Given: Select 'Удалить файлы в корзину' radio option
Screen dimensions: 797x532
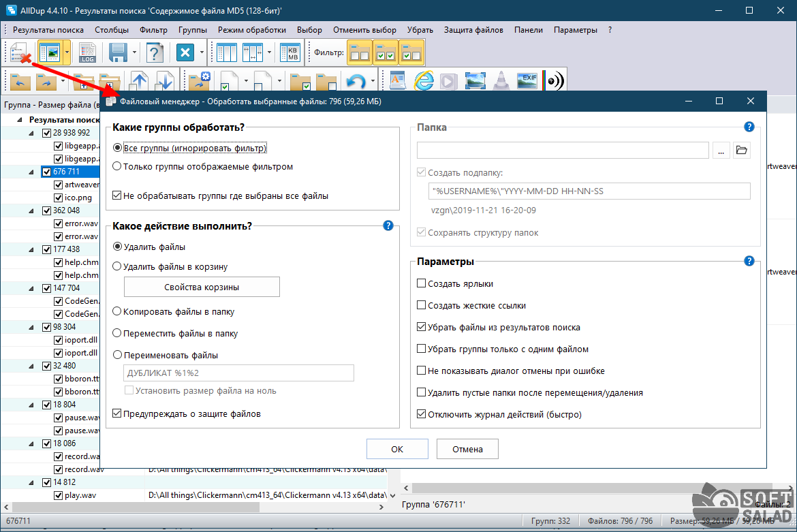Looking at the screenshot, I should pos(117,266).
